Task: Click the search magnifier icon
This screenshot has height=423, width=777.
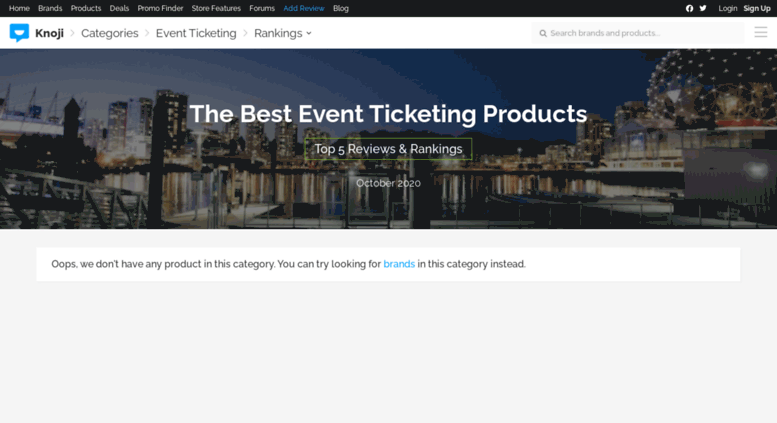Action: point(543,33)
